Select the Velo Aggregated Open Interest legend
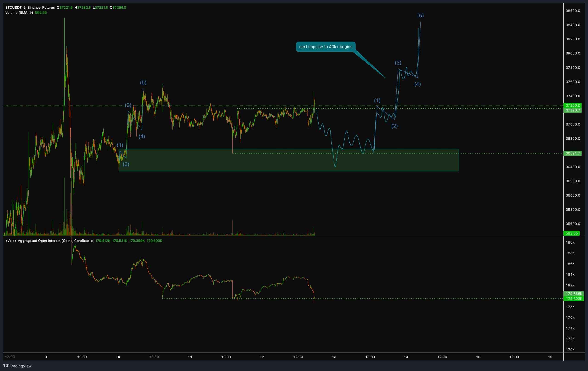 click(47, 241)
